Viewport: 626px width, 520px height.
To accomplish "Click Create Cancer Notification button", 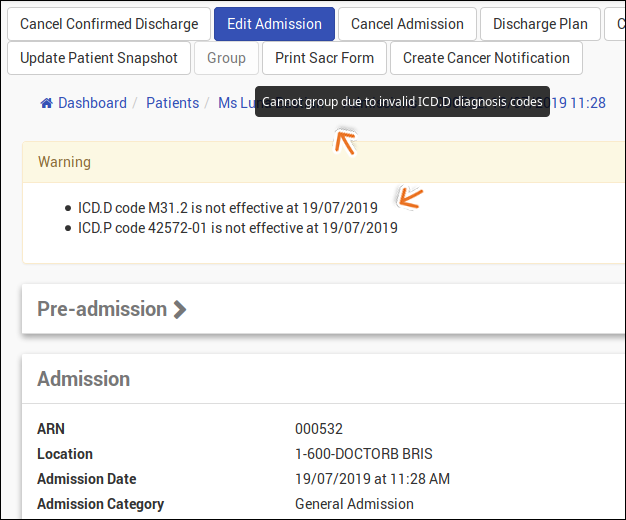I will point(486,58).
